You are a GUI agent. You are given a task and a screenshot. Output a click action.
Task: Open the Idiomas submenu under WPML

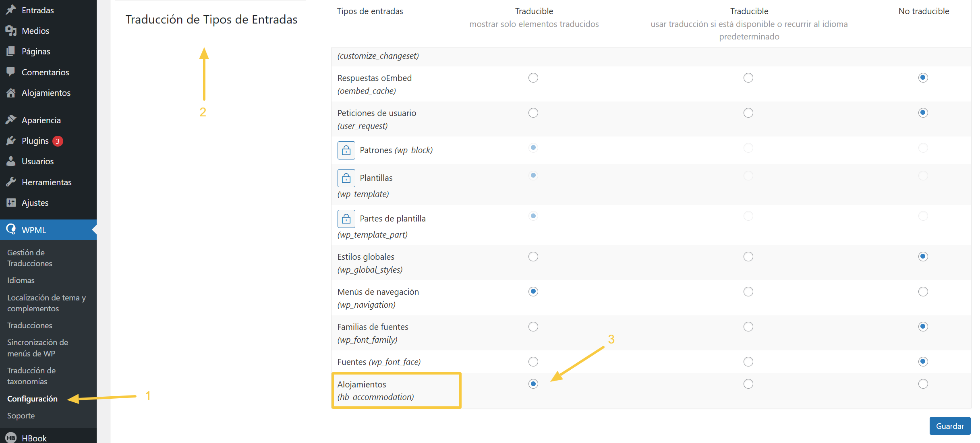tap(21, 280)
